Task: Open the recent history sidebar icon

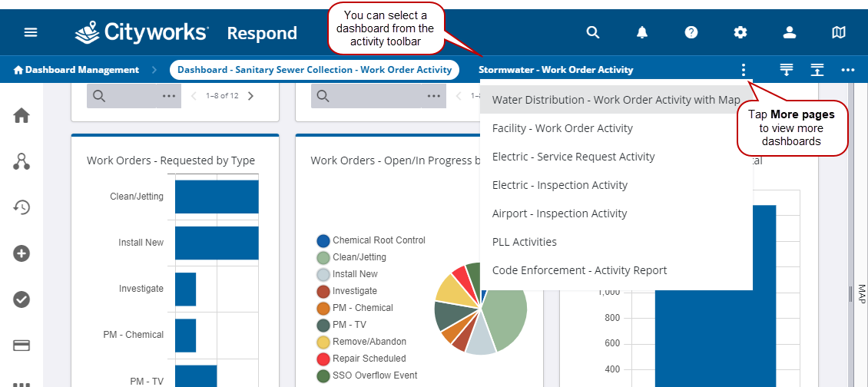Action: click(x=22, y=207)
